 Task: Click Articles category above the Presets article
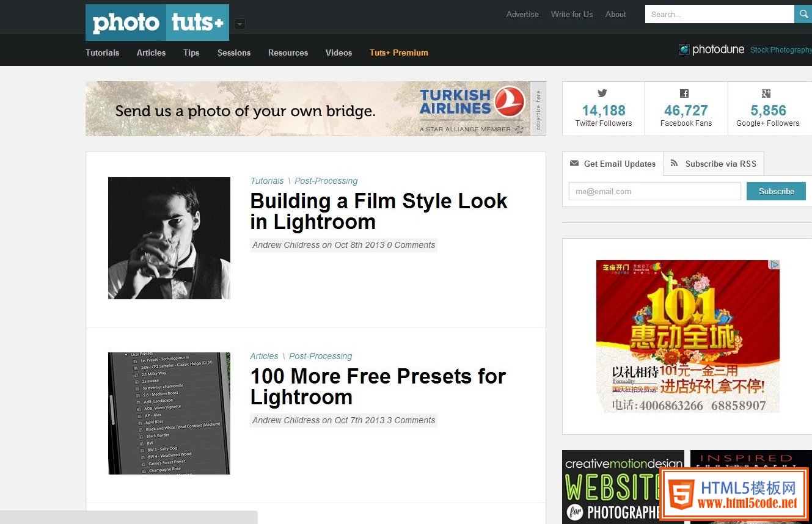pos(264,356)
